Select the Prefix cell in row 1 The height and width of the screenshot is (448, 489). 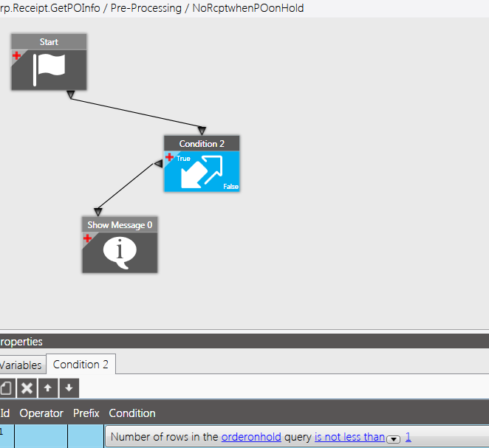[86, 436]
